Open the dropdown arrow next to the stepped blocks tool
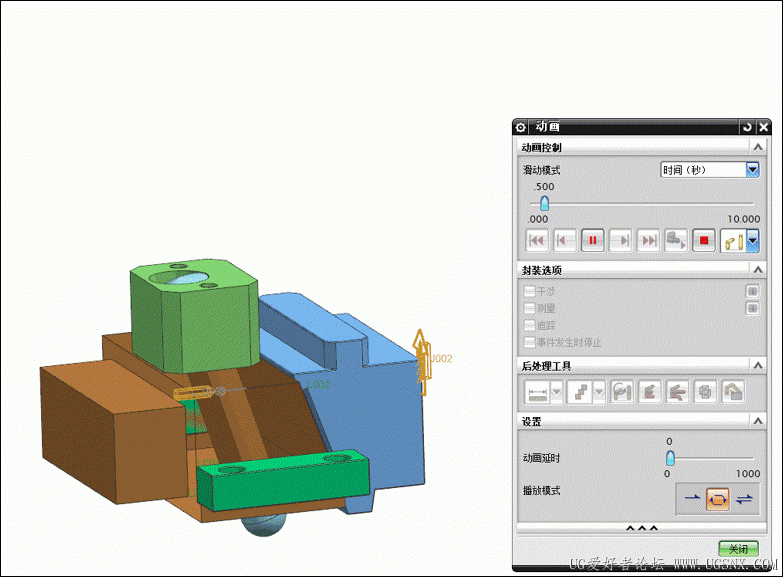 coord(599,392)
